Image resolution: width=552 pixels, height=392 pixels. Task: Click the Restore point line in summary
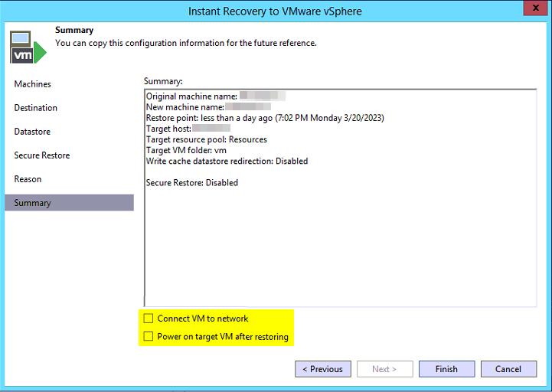click(264, 118)
